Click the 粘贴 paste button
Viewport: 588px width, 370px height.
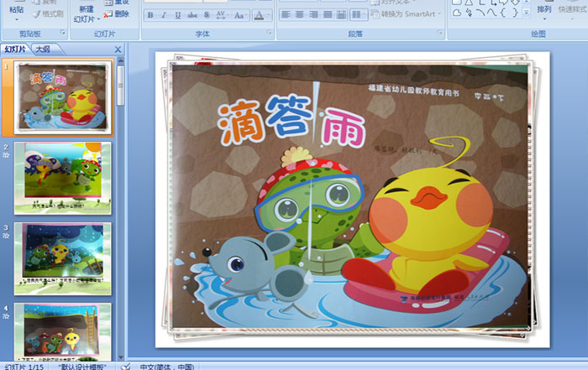pyautogui.click(x=16, y=10)
